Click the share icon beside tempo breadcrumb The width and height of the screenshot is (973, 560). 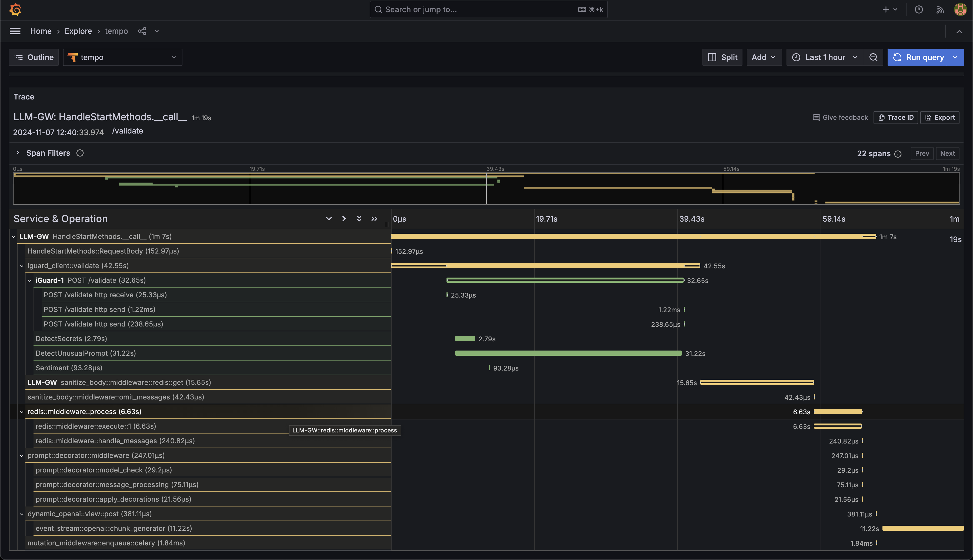click(142, 31)
